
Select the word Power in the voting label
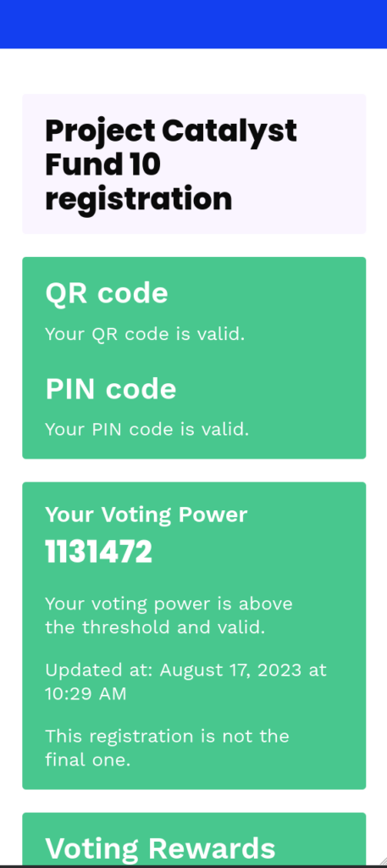[213, 515]
